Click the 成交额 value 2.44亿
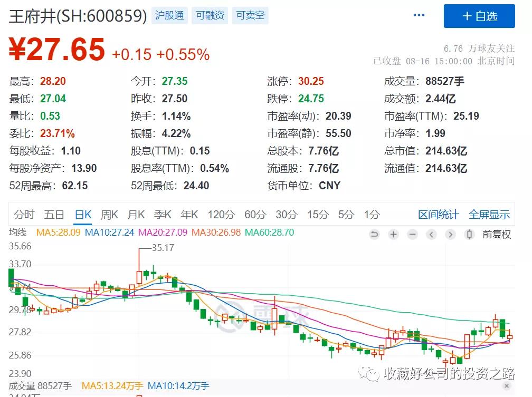 click(x=440, y=99)
